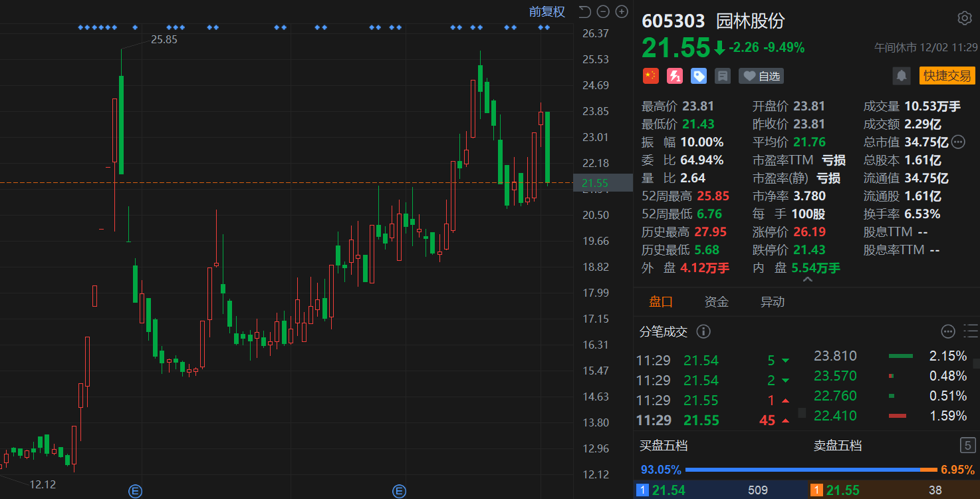Click the 分笔成交 info icon
The image size is (980, 499).
[x=703, y=331]
